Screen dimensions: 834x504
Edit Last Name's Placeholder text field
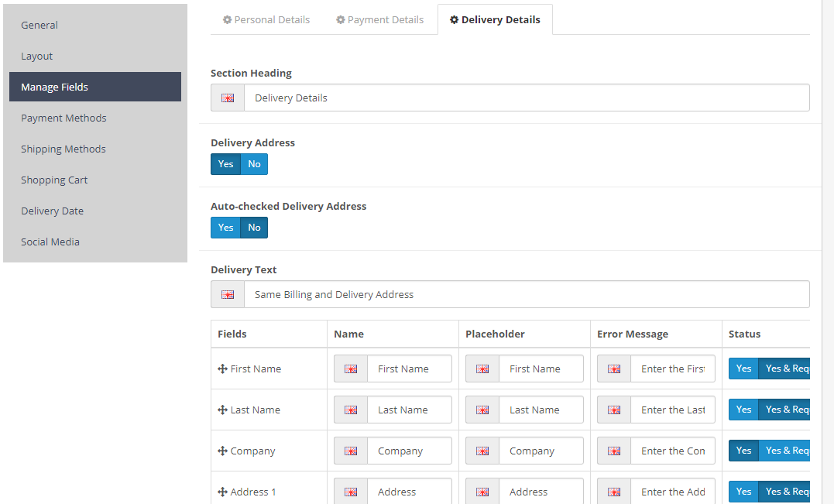click(541, 410)
